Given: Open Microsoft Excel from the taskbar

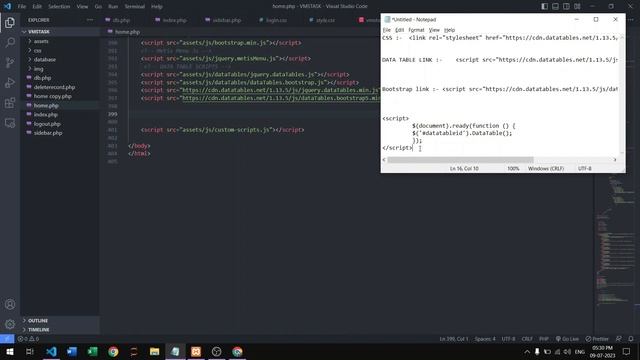Looking at the screenshot, I should [93, 351].
